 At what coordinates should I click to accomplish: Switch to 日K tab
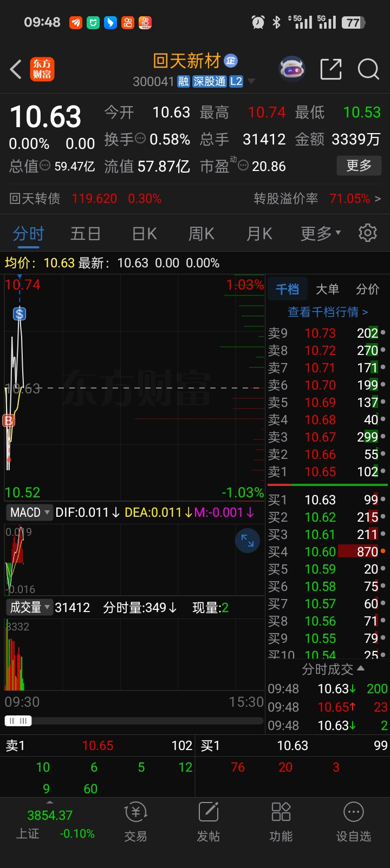coord(144,234)
